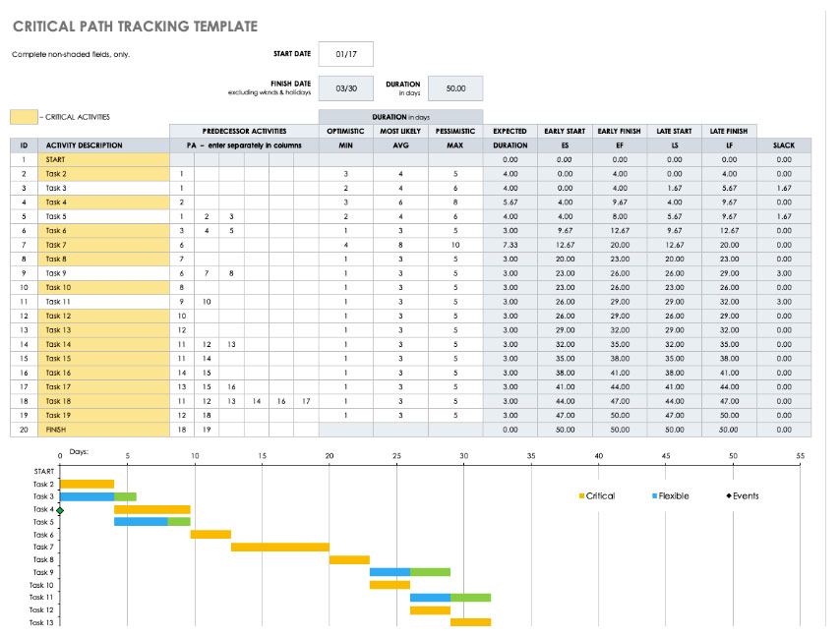The width and height of the screenshot is (840, 636).
Task: Select the FINISH DATE cell 03/30
Action: 345,88
